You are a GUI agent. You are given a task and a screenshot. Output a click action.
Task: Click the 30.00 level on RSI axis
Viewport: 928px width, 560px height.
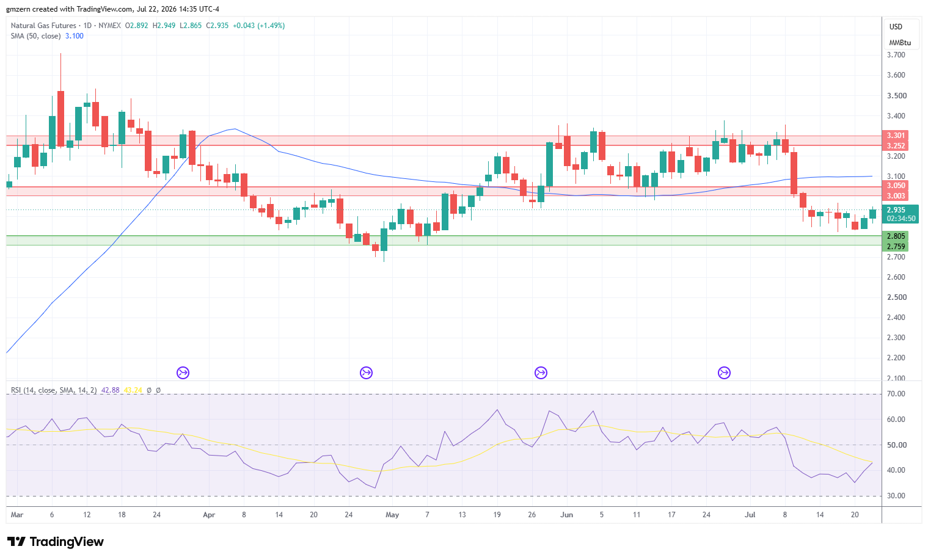coord(896,496)
